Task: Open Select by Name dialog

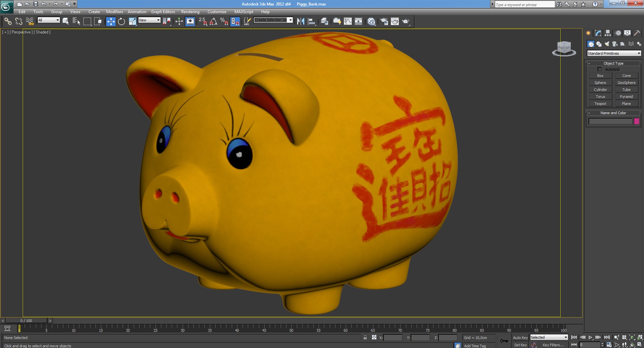Action: tap(76, 21)
